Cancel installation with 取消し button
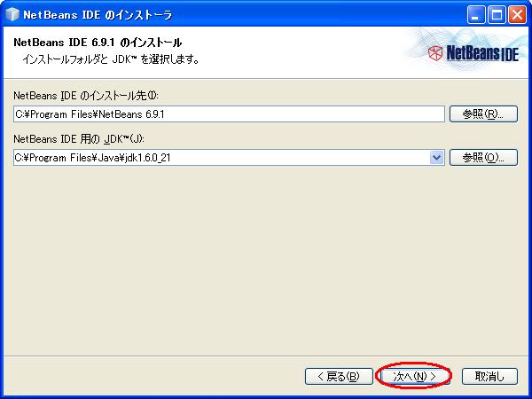Image resolution: width=532 pixels, height=399 pixels. click(x=489, y=376)
